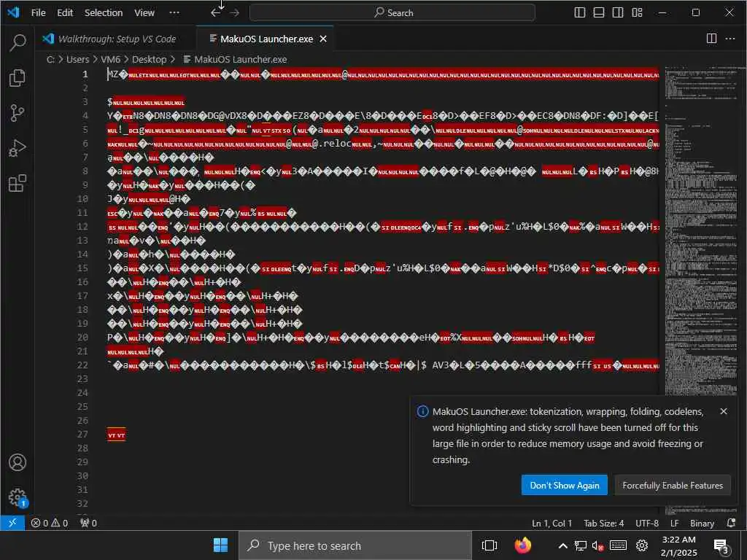Click the Don't Show Again button

tap(564, 485)
